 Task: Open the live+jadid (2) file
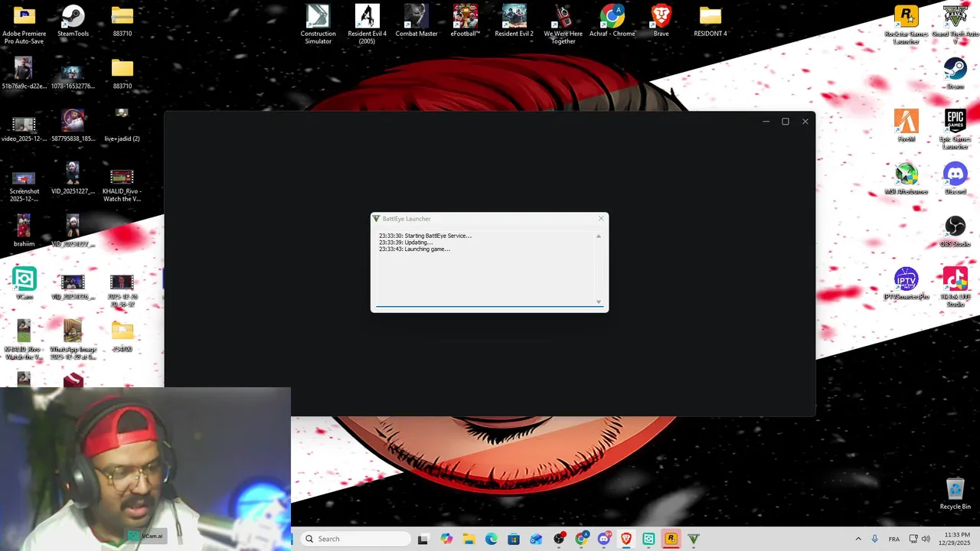pos(122,126)
